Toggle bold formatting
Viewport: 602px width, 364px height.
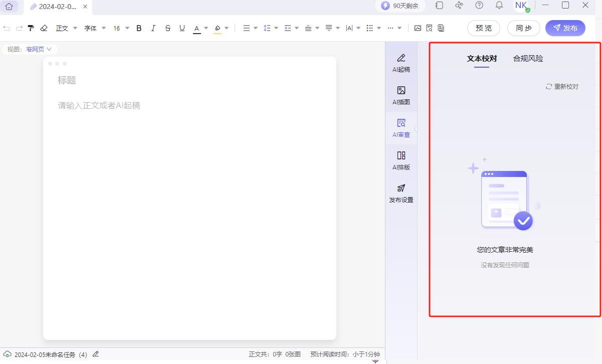(139, 28)
